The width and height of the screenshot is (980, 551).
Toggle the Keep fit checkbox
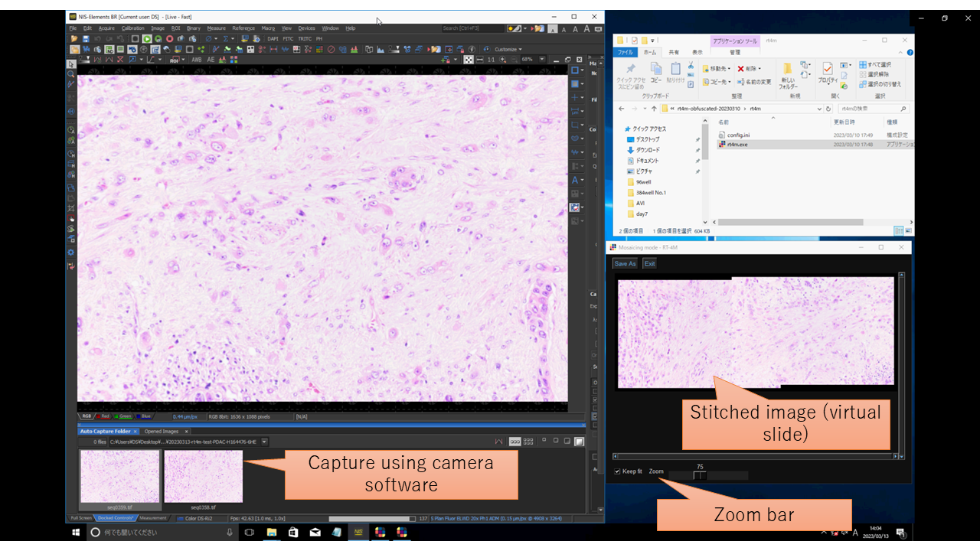point(617,471)
